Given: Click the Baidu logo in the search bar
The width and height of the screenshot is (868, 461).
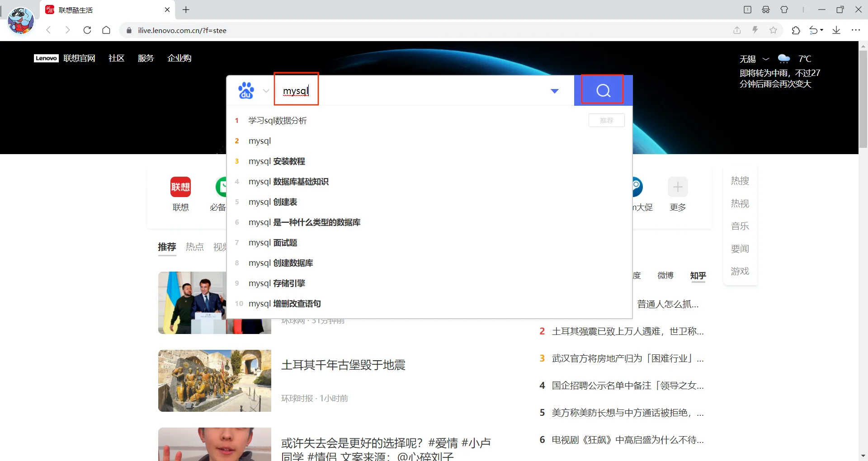Looking at the screenshot, I should [x=246, y=90].
